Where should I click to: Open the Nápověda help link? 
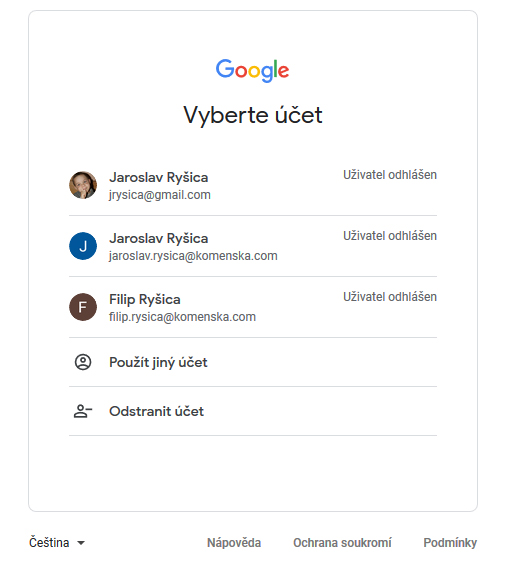tap(234, 543)
